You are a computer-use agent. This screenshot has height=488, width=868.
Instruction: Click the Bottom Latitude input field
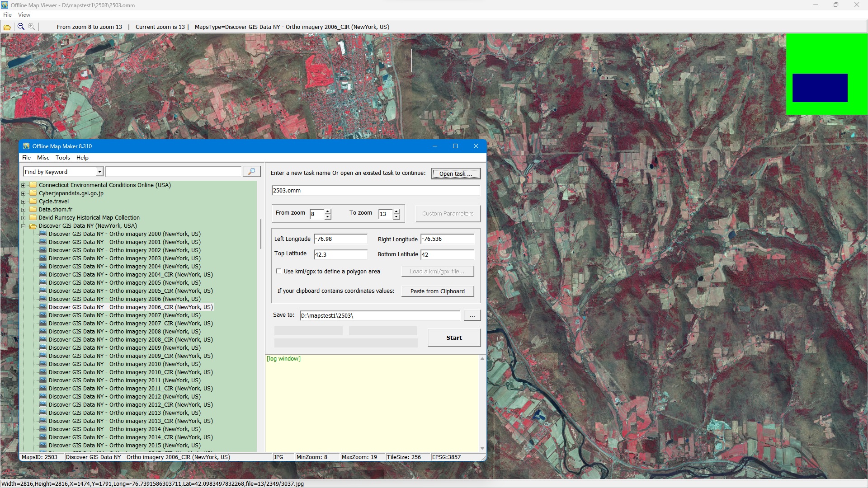coord(447,254)
